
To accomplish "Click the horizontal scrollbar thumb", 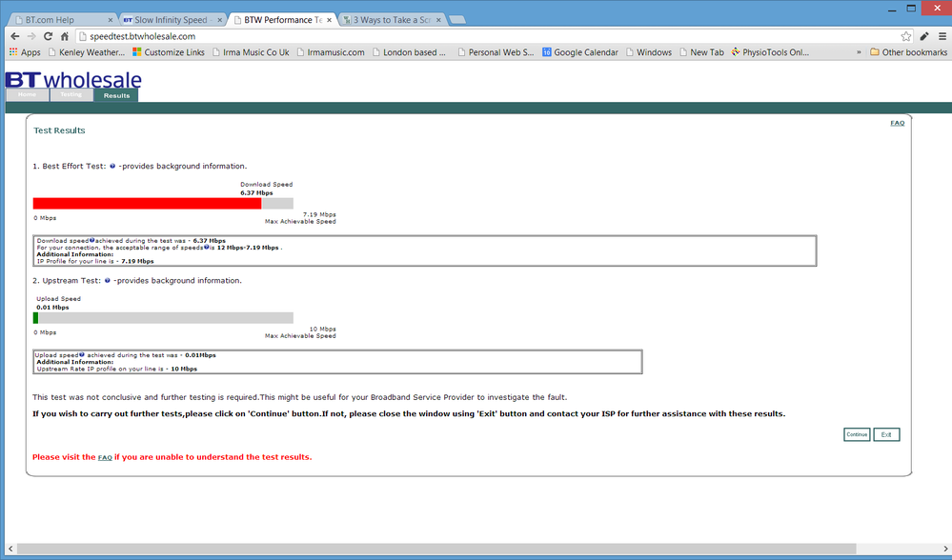I will pyautogui.click(x=435, y=549).
